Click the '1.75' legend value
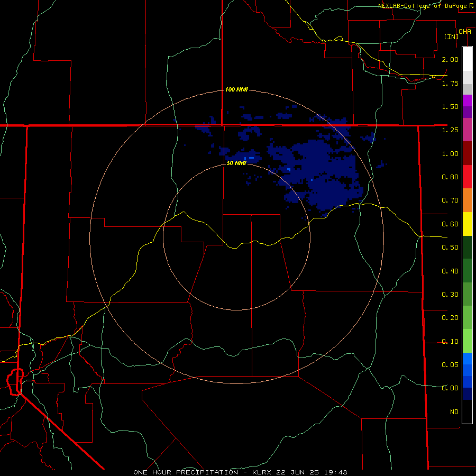Viewport: 476px width, 476px height. (x=450, y=83)
